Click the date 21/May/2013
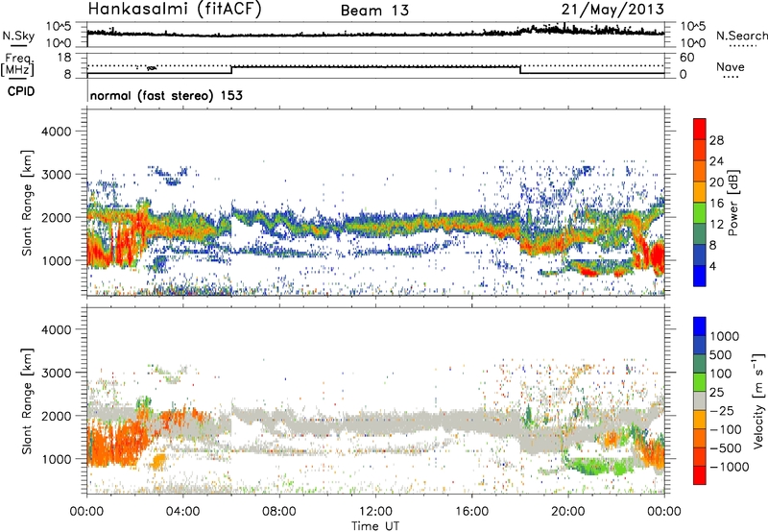Viewport: 768px width, 532px height. coord(612,10)
